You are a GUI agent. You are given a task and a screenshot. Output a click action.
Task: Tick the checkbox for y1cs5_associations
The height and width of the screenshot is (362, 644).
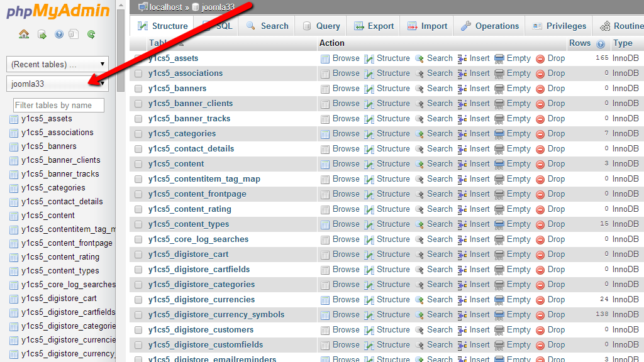point(138,74)
